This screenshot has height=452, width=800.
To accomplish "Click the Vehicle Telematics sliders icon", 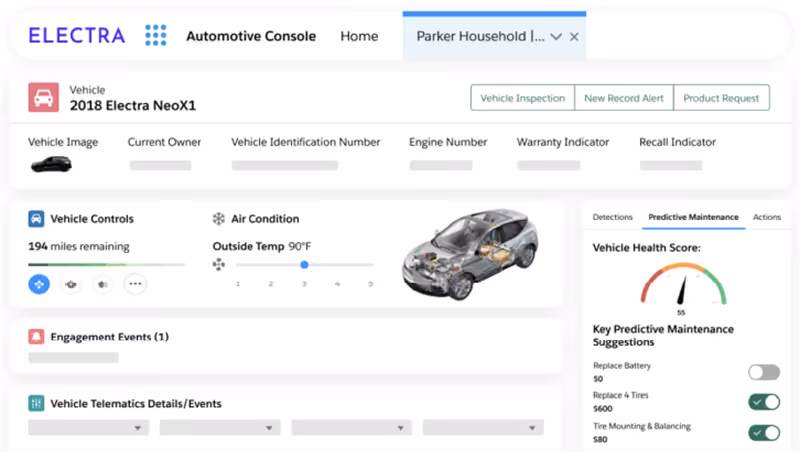I will point(36,404).
